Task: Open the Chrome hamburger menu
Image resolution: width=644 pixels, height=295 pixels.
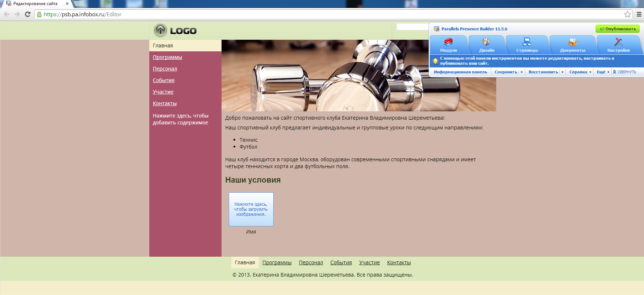Action: pos(639,14)
